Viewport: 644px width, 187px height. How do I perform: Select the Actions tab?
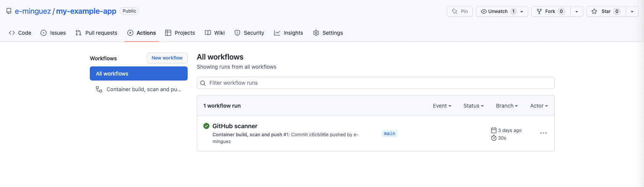[x=141, y=33]
